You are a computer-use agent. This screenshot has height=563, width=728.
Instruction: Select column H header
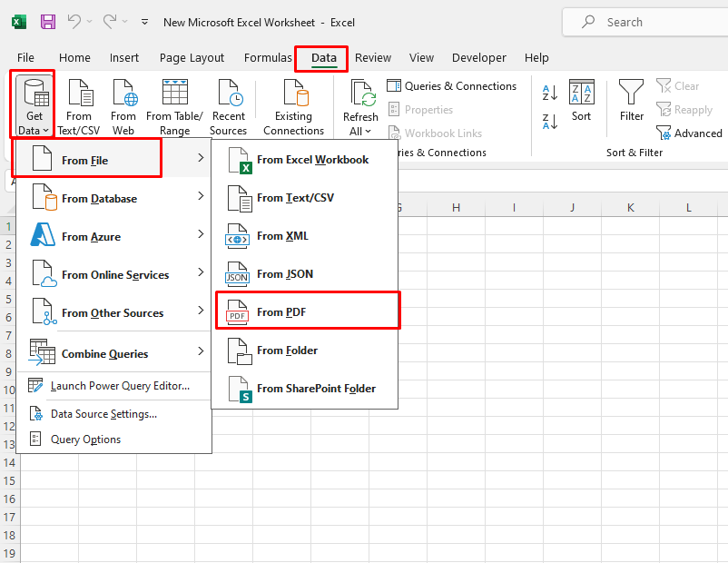click(456, 208)
